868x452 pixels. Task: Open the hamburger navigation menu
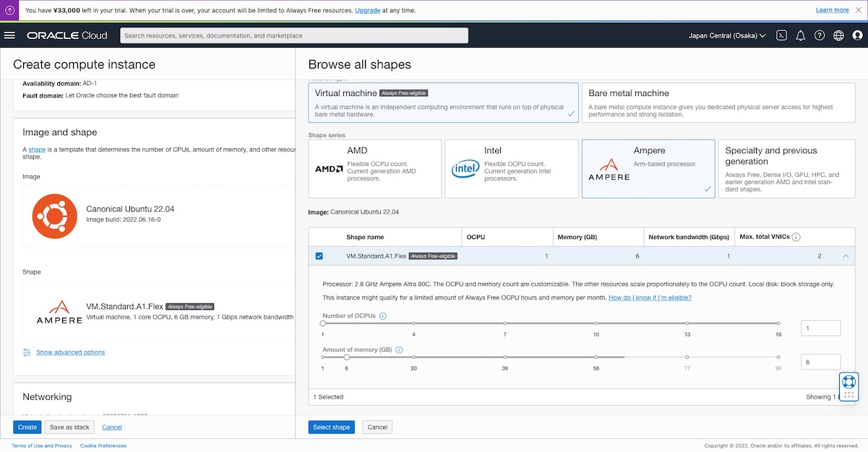[x=9, y=35]
